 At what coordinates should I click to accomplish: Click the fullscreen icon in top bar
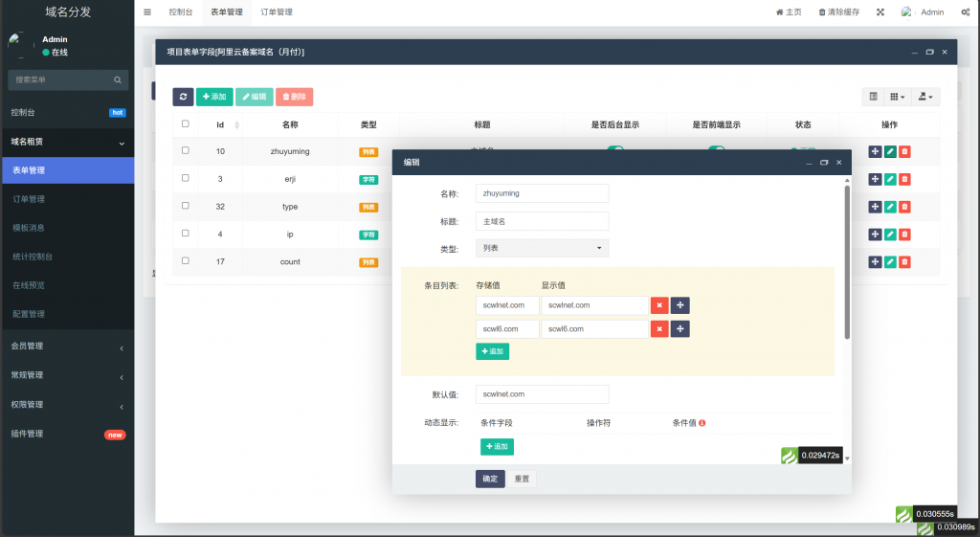coord(880,11)
